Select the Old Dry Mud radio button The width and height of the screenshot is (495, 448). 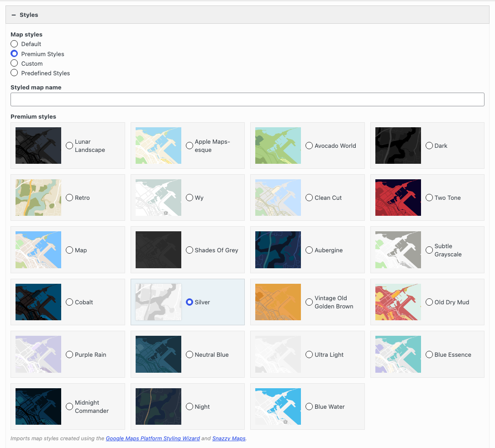pos(429,302)
